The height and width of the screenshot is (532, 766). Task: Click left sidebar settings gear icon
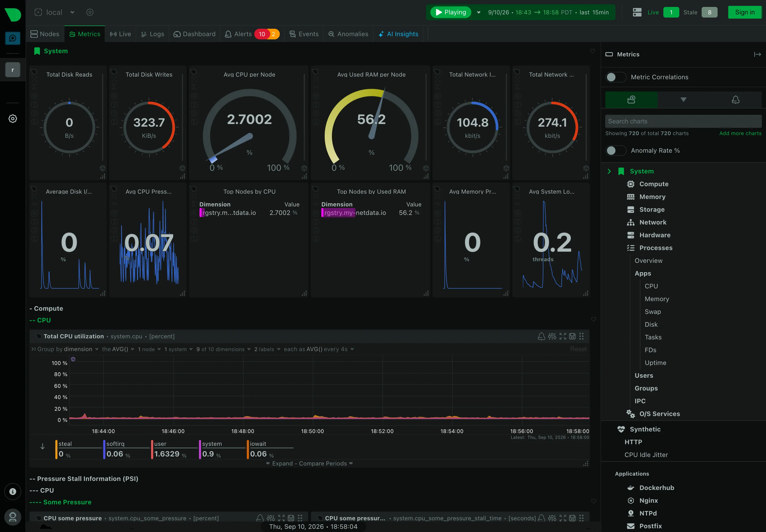[13, 119]
